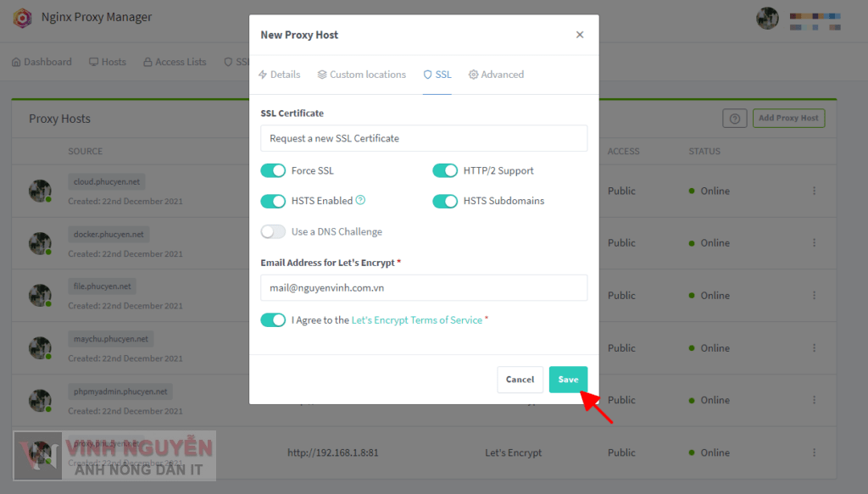The image size is (868, 494).
Task: Open the Let's Encrypt Terms of Service link
Action: coord(416,320)
